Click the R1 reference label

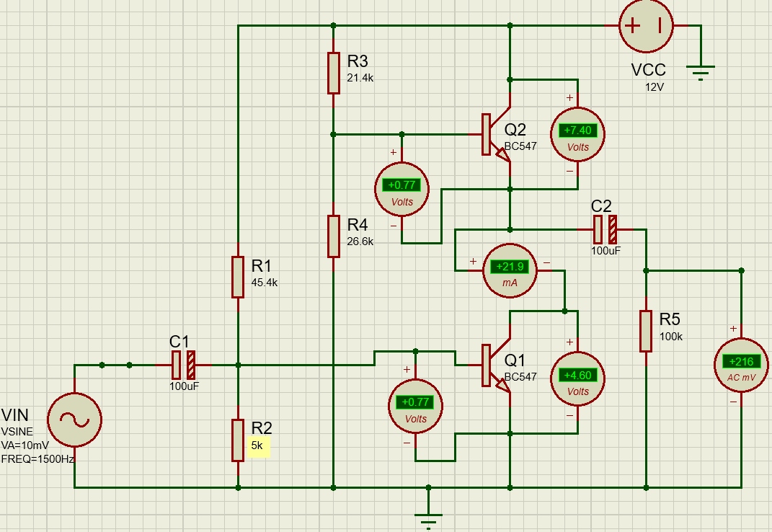pos(262,266)
